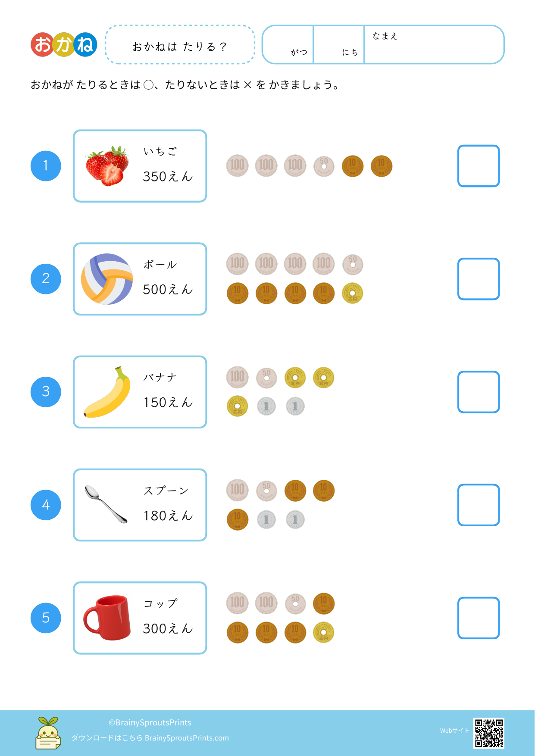This screenshot has width=535, height=756.
Task: Click the red cup picture
Action: point(107,618)
